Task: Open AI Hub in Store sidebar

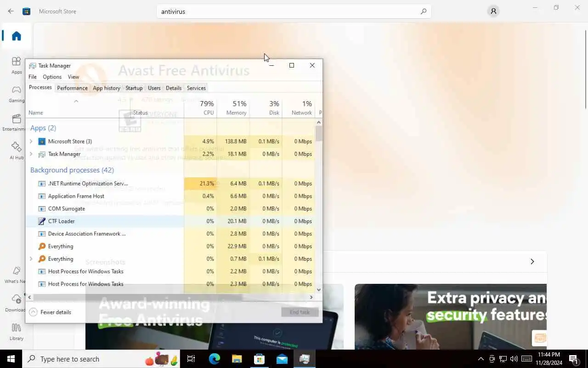Action: (17, 151)
